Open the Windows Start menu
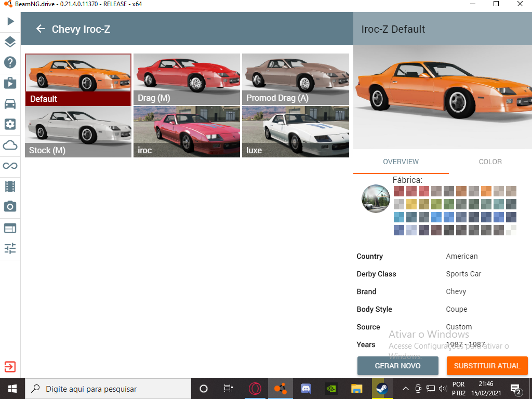Screen dimensions: 532x399 [x=12, y=389]
